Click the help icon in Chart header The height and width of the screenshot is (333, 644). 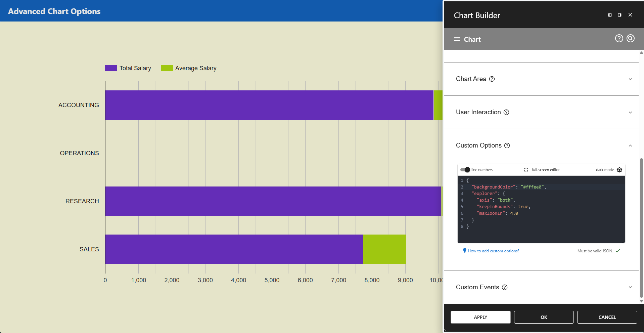(x=619, y=39)
